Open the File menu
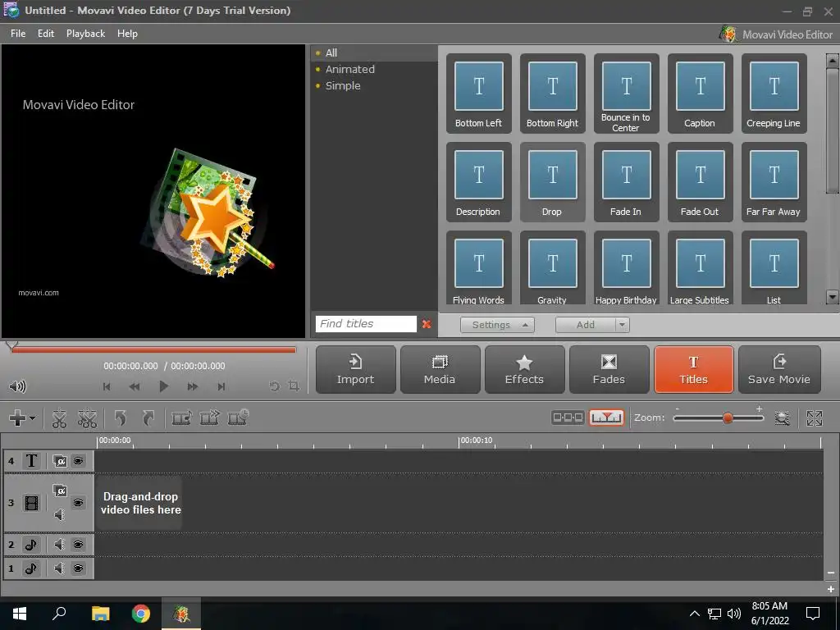The height and width of the screenshot is (630, 840). point(18,33)
